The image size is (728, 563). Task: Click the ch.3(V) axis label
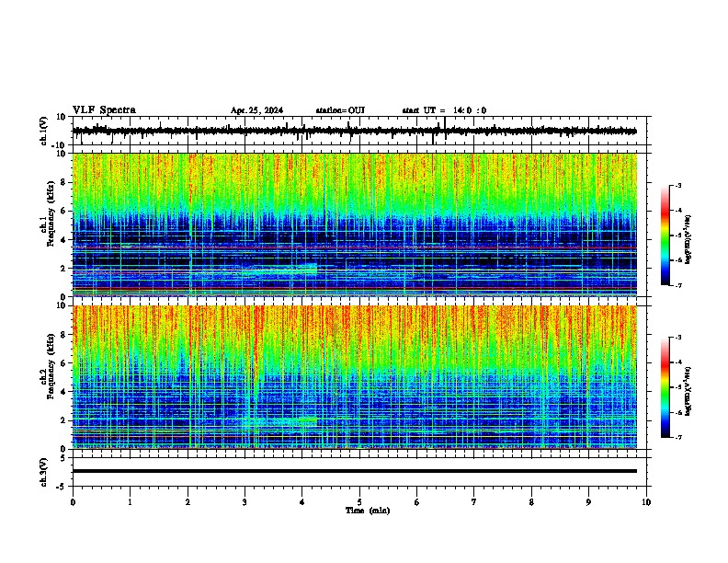coord(44,472)
